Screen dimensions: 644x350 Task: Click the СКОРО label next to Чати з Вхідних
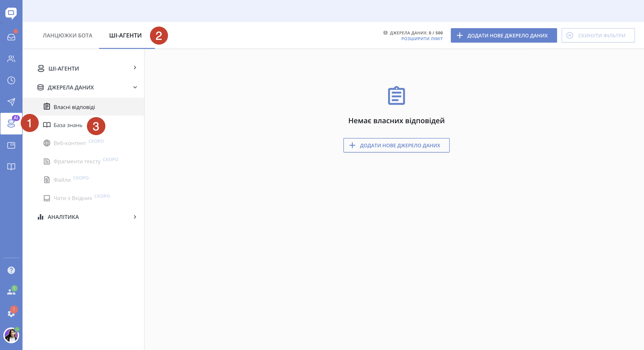(x=102, y=196)
